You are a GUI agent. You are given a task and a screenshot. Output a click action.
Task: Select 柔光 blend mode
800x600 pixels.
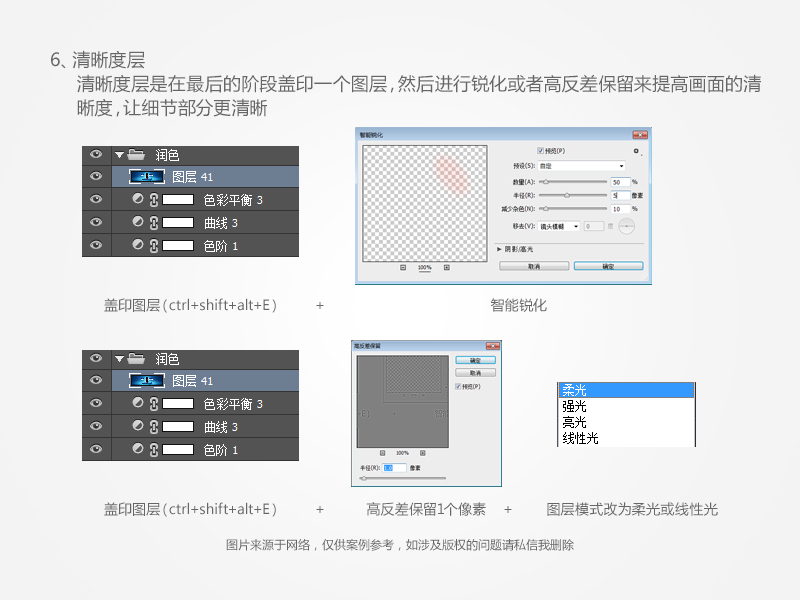click(x=626, y=390)
